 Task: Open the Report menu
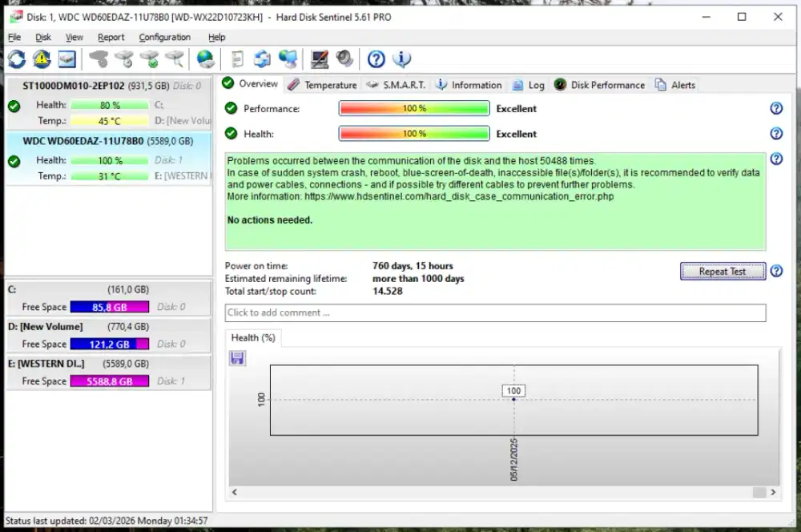click(111, 37)
